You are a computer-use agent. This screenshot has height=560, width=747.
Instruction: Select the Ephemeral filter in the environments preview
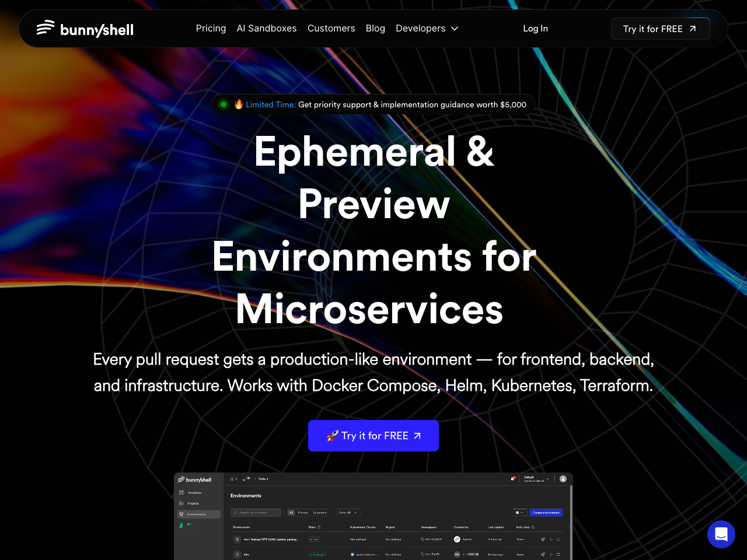(320, 513)
